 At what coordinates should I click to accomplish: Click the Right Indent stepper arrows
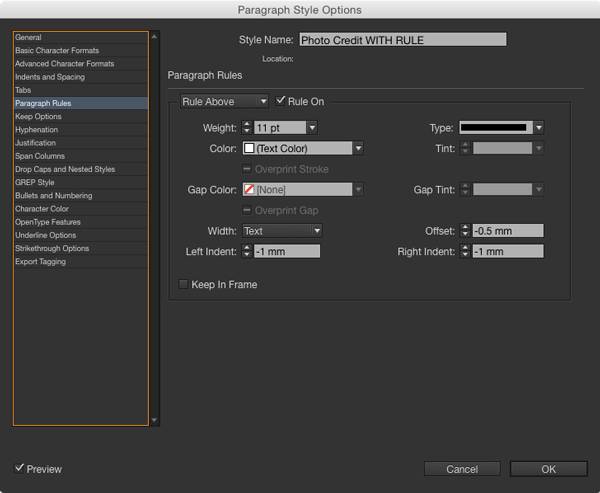coord(465,251)
